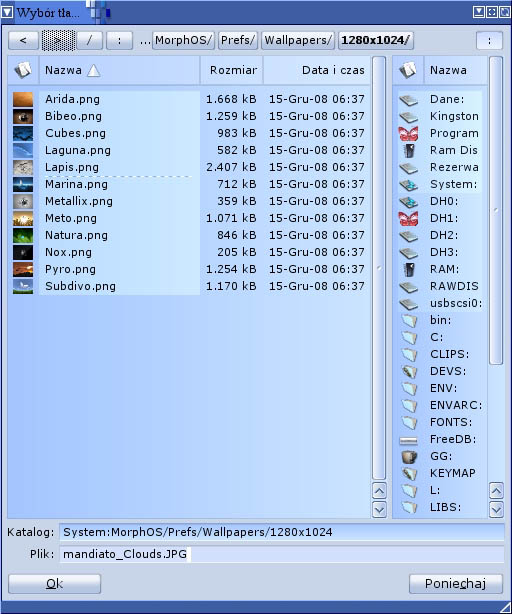Viewport: 512px width, 614px height.
Task: Click the book icon in volumes list header
Action: 408,70
